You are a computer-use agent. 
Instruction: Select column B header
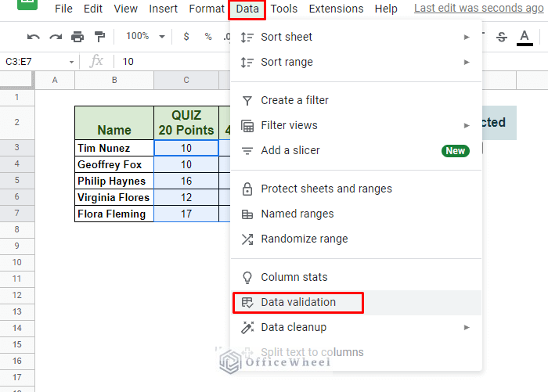pyautogui.click(x=114, y=81)
